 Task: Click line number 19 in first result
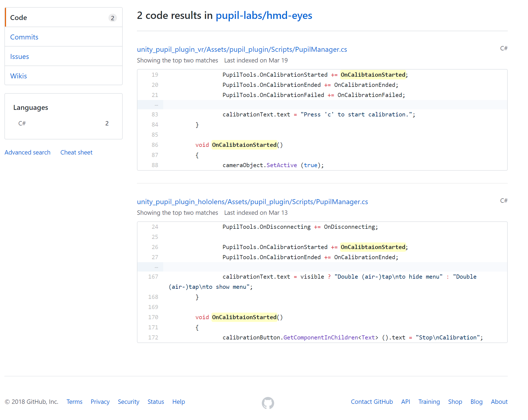tap(155, 75)
